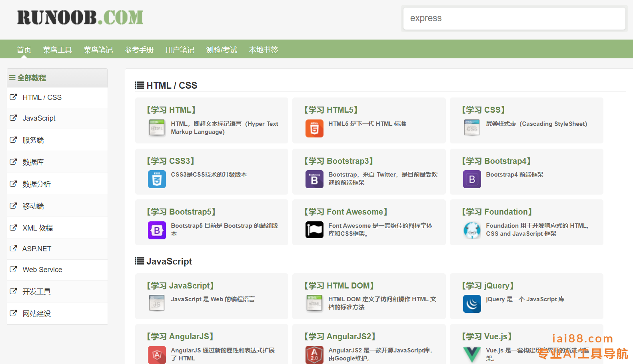Click the CSS tutorial icon
633x364 pixels.
coord(472,128)
